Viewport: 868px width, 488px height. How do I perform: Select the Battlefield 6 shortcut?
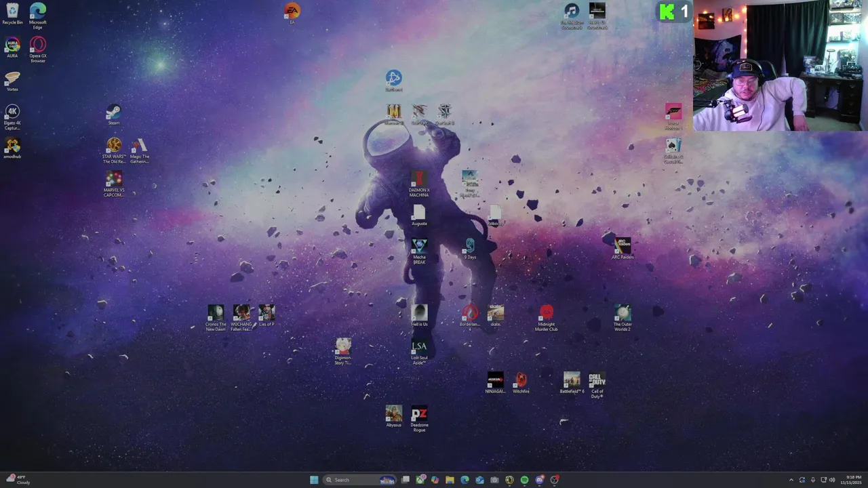pos(572,383)
